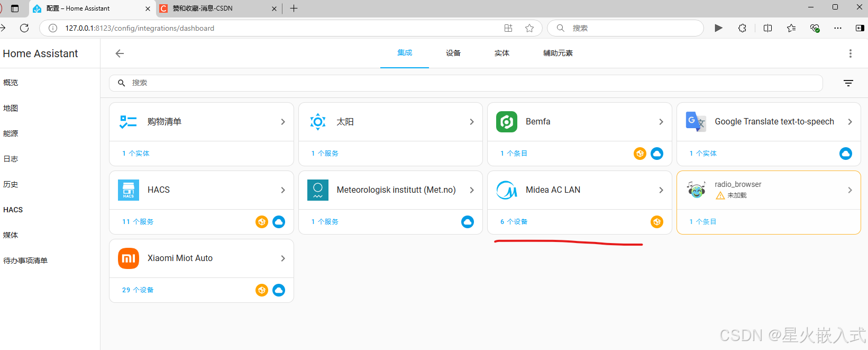Open 媒体 in the sidebar
The image size is (868, 350).
[11, 235]
